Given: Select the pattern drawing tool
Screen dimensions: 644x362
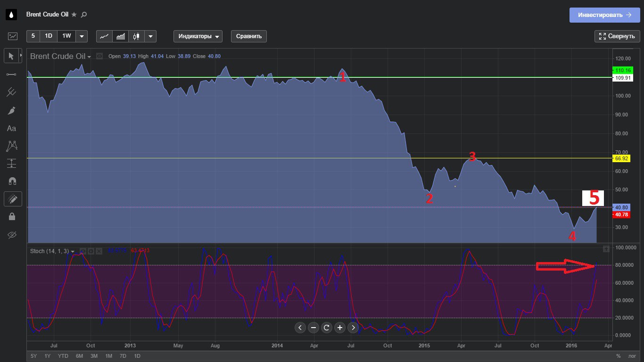Looking at the screenshot, I should click(x=11, y=146).
